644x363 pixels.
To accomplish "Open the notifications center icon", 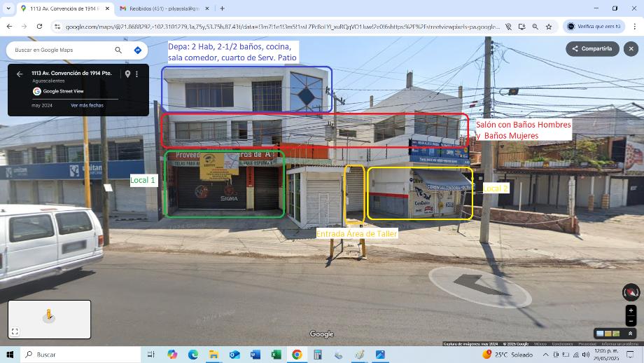I will point(631,355).
